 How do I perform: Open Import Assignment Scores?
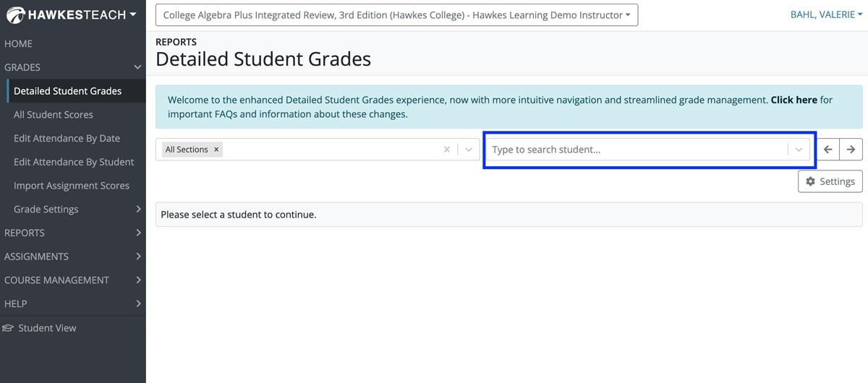[72, 186]
